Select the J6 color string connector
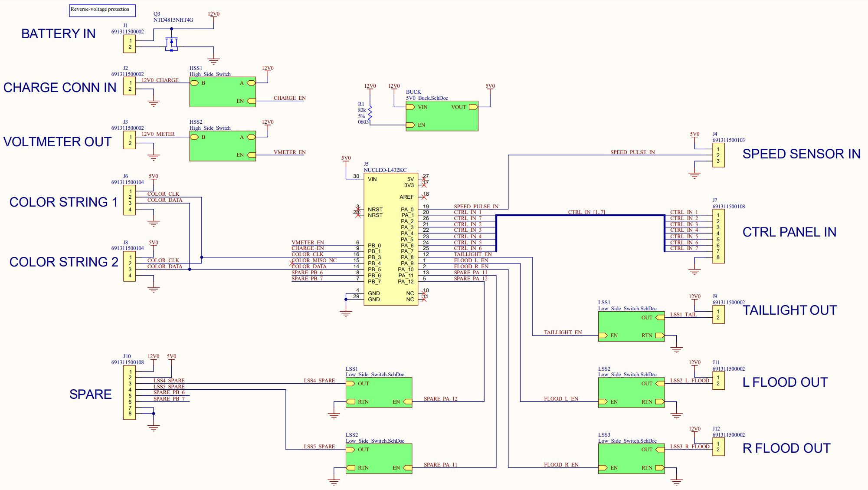Image resolution: width=868 pixels, height=490 pixels. click(129, 200)
